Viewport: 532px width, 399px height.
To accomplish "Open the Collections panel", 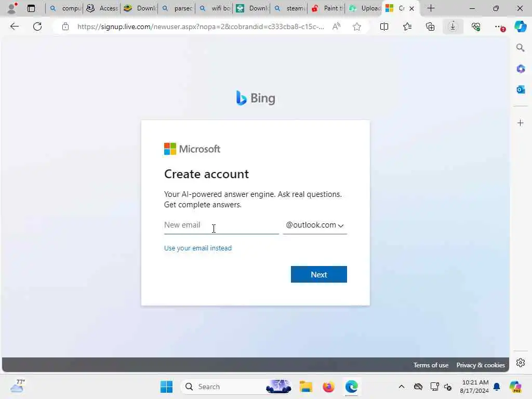I will [430, 26].
